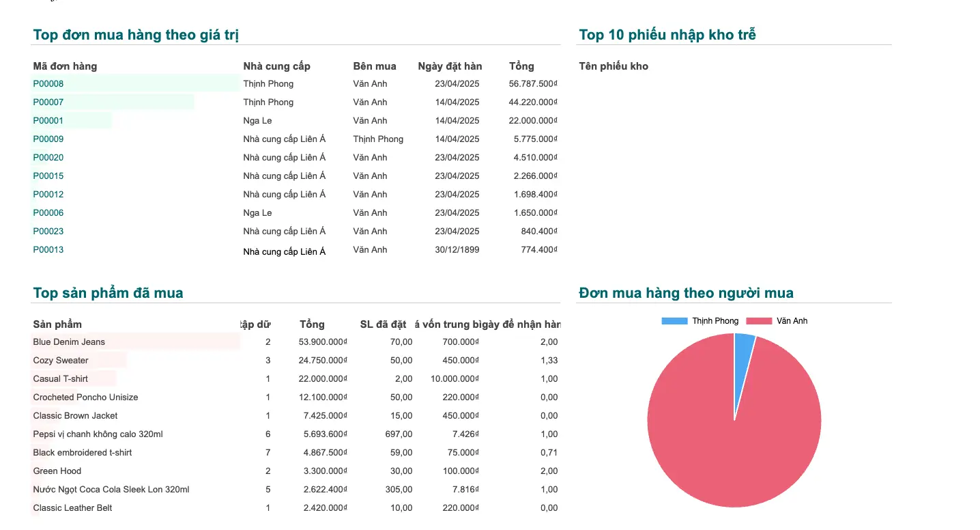Viewport: 980px width, 530px height.
Task: Click order code P00001
Action: click(48, 121)
